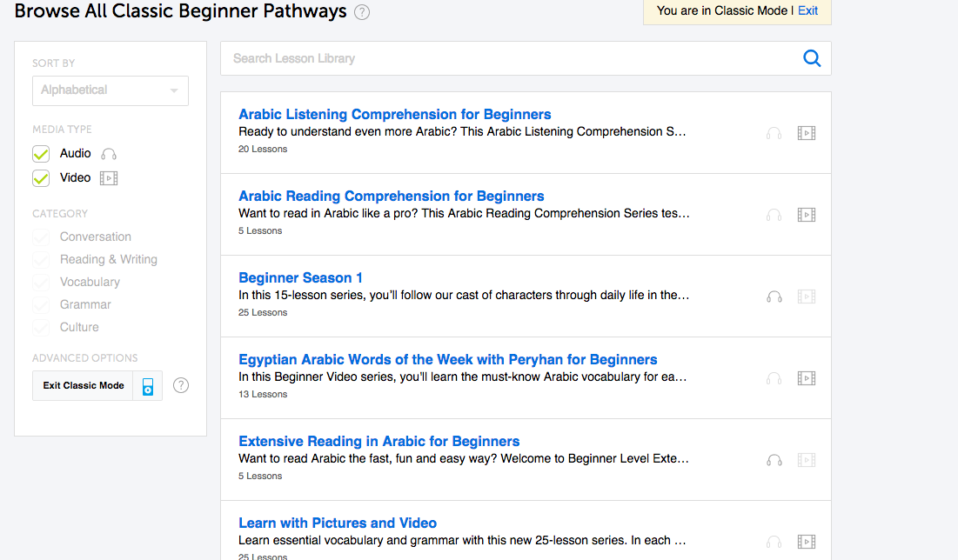Open Extensive Reading in Arabic for Beginners
Viewport: 958px width, 560px height.
(379, 441)
